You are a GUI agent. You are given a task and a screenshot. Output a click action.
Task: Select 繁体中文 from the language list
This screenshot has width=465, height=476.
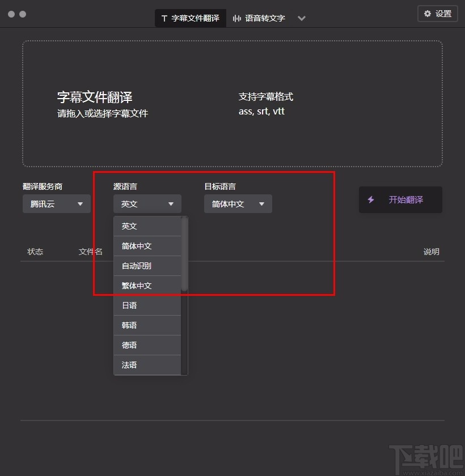147,286
